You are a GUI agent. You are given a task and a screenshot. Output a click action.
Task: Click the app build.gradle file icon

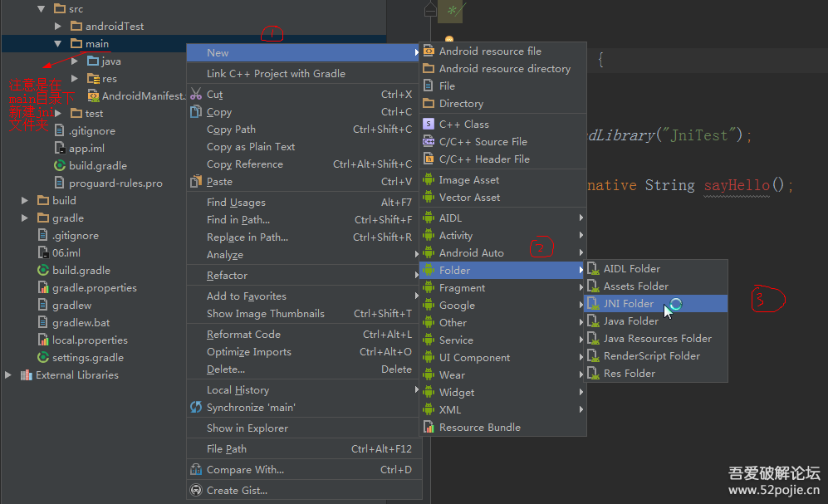(60, 165)
